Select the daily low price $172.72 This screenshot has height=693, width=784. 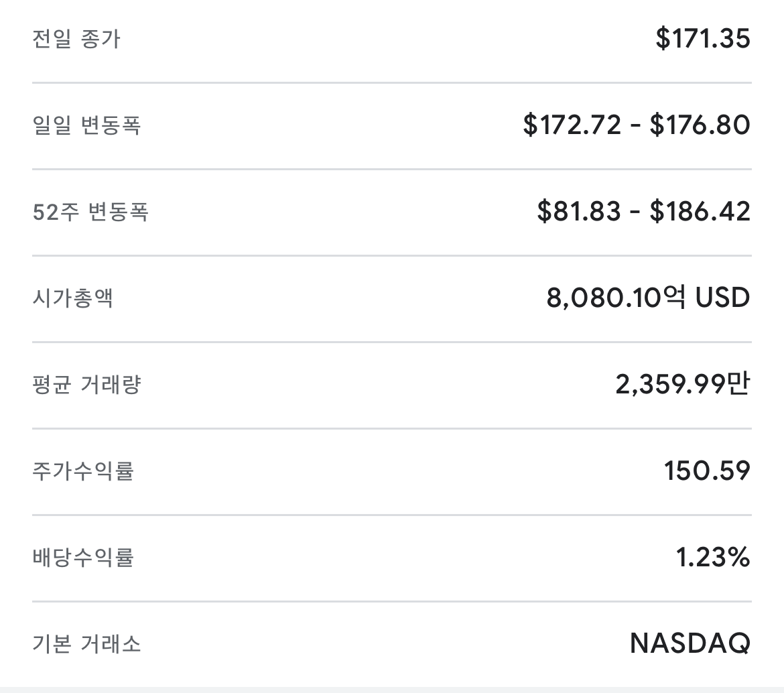[x=572, y=125]
